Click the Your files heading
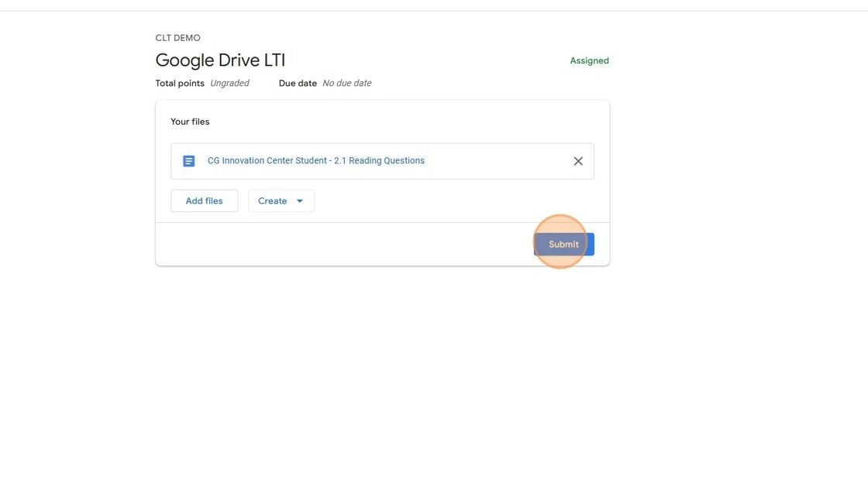 [190, 122]
